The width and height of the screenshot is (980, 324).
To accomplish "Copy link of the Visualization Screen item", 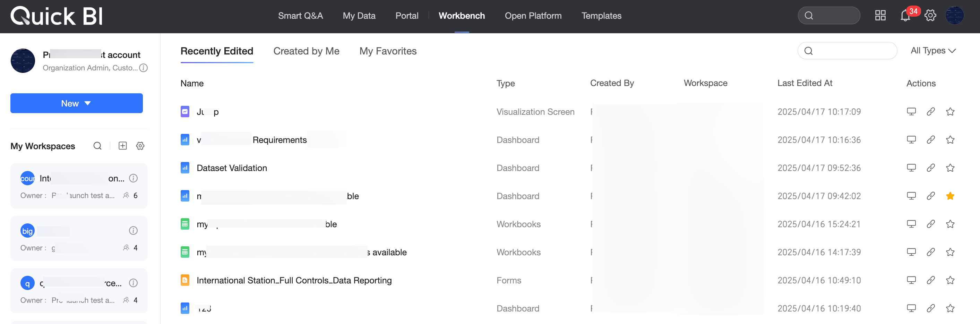I will [930, 112].
